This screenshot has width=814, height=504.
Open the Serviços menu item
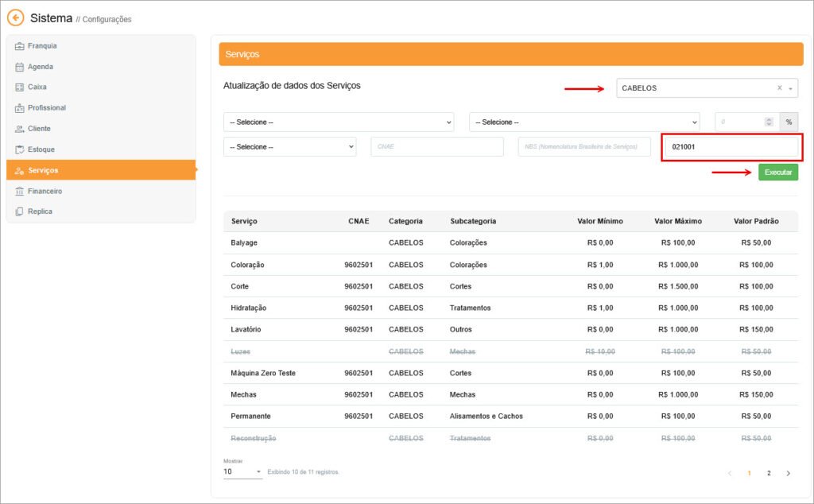point(43,170)
